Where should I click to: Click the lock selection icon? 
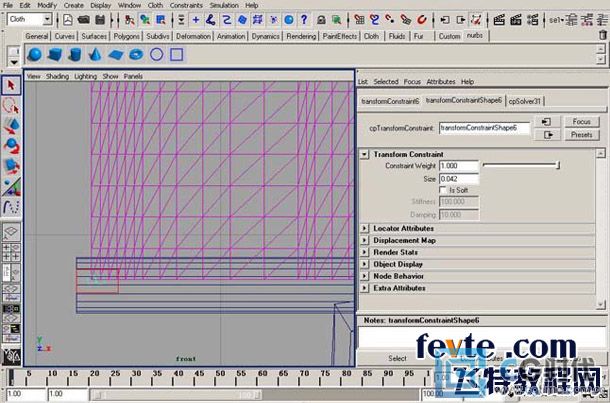[321, 19]
